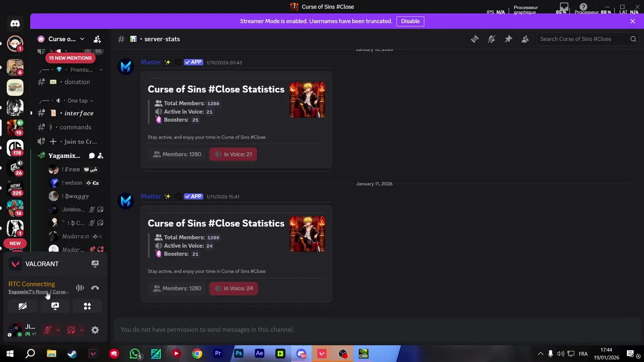Launch Photoshop from the taskbar

(x=238, y=353)
